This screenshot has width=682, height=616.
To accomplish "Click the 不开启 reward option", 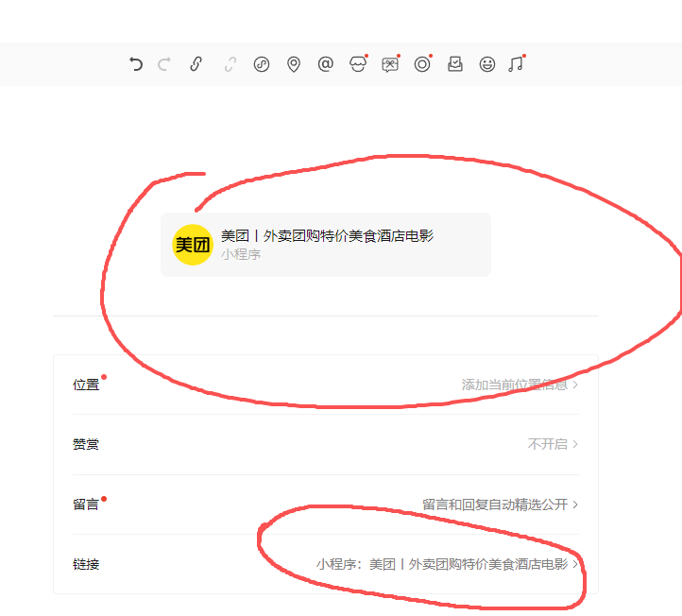I will click(548, 444).
